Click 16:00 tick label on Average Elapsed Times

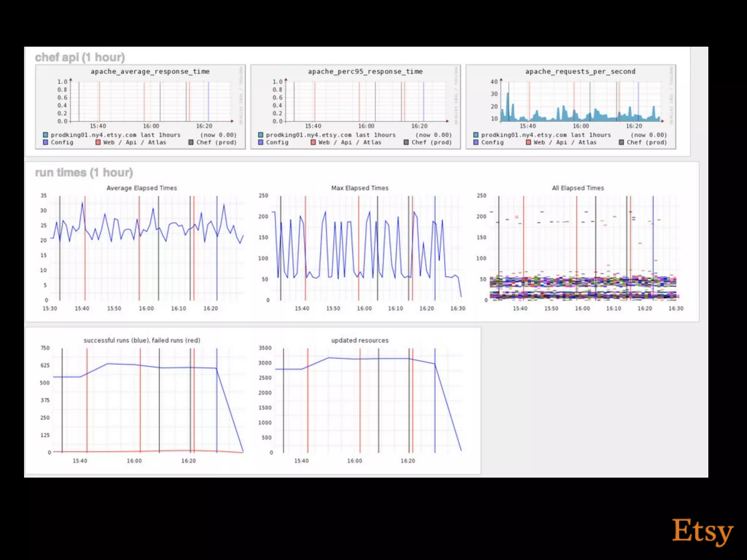coord(146,308)
